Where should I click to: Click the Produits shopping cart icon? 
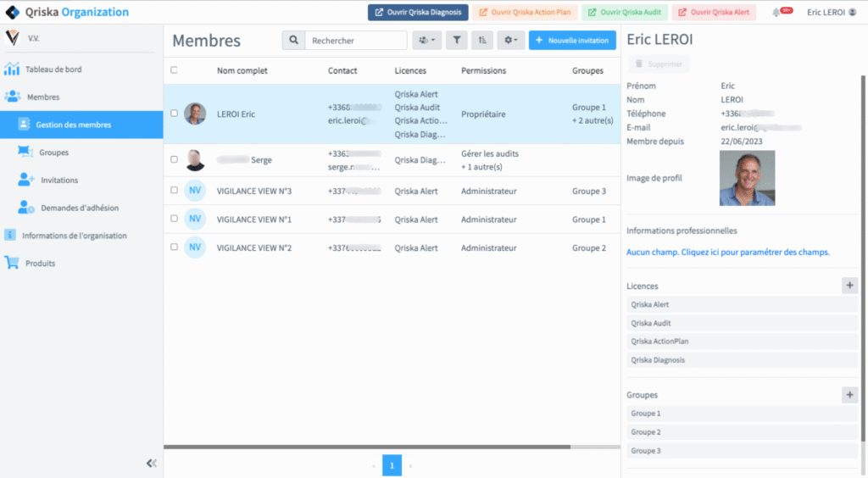click(x=12, y=263)
